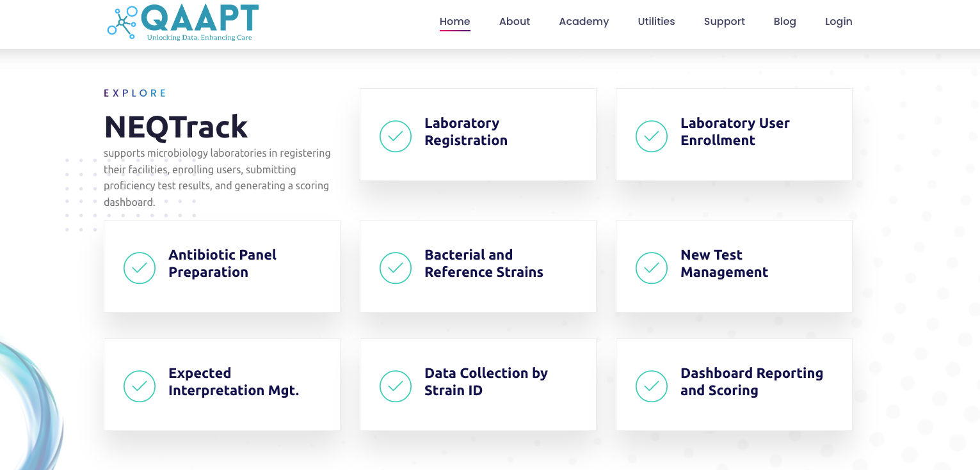
Task: Click the NEQTrack description paragraph
Action: pos(218,178)
